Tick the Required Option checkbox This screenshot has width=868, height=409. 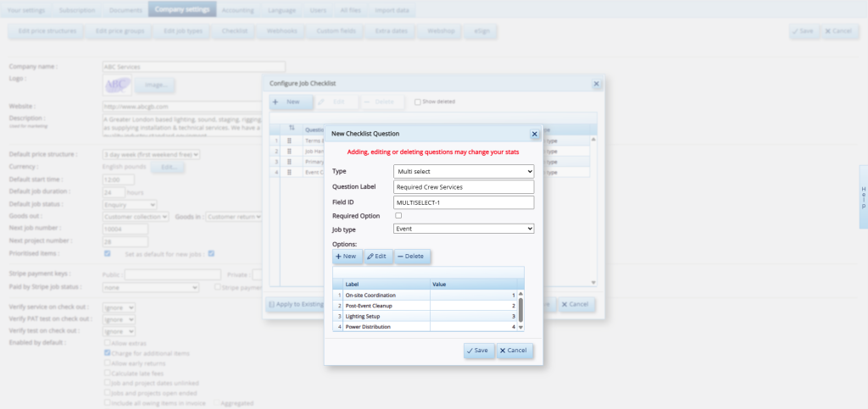coord(398,216)
